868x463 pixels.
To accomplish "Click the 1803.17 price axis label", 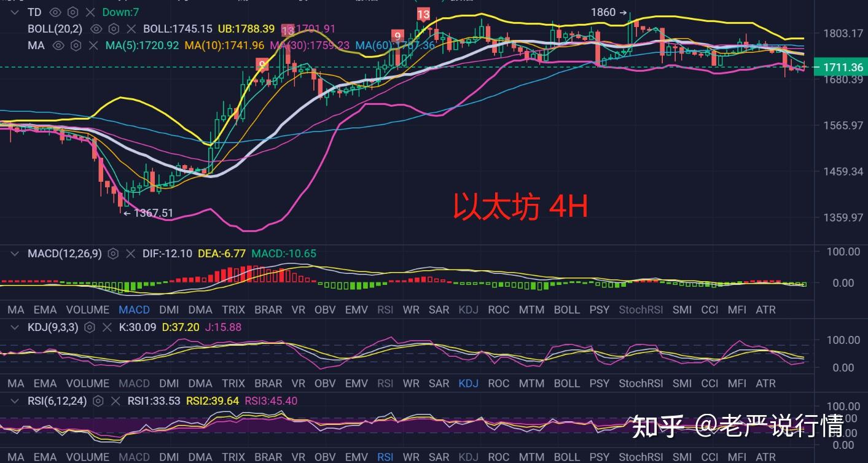I will (845, 33).
